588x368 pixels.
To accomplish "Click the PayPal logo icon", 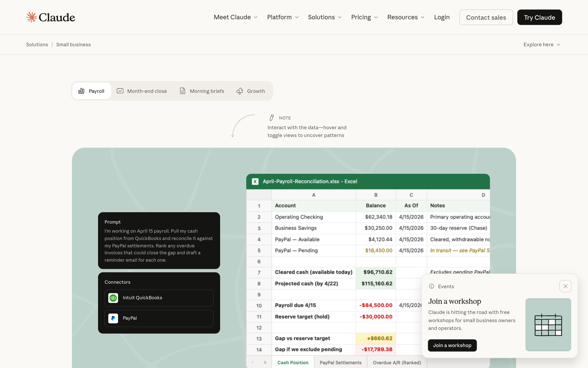I will [113, 318].
